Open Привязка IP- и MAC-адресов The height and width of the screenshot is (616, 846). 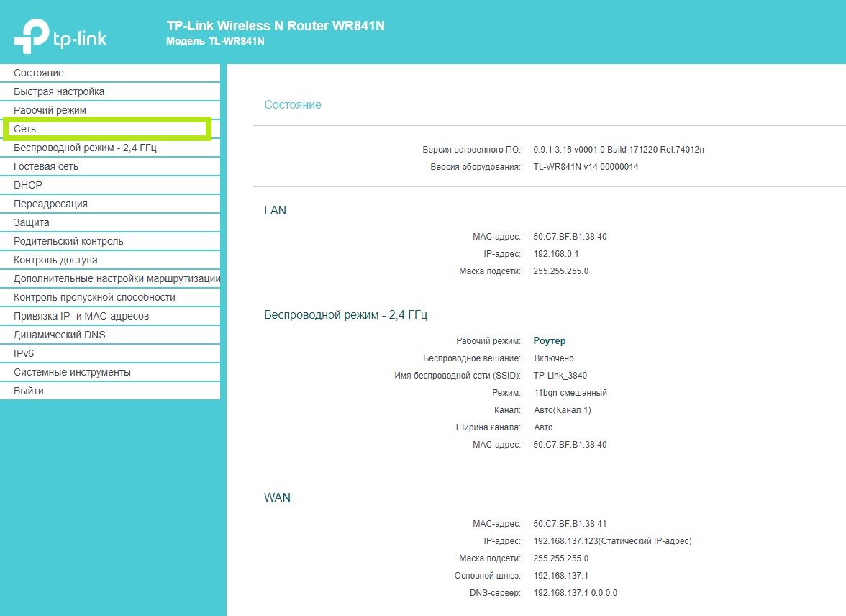(x=81, y=316)
